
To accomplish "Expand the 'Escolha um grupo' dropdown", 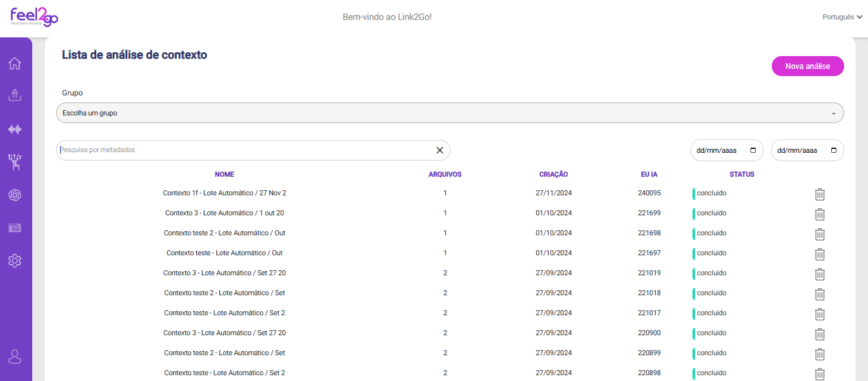I will (x=450, y=113).
